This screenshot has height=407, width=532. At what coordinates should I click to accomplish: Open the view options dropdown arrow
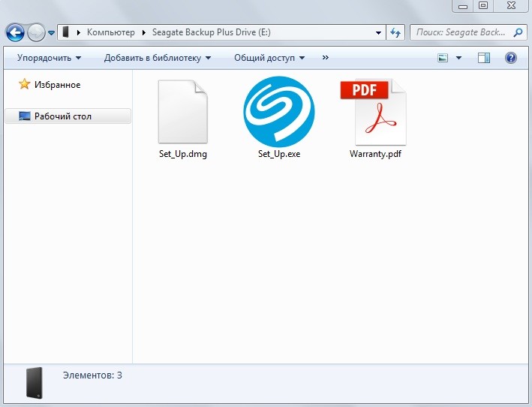pyautogui.click(x=458, y=58)
